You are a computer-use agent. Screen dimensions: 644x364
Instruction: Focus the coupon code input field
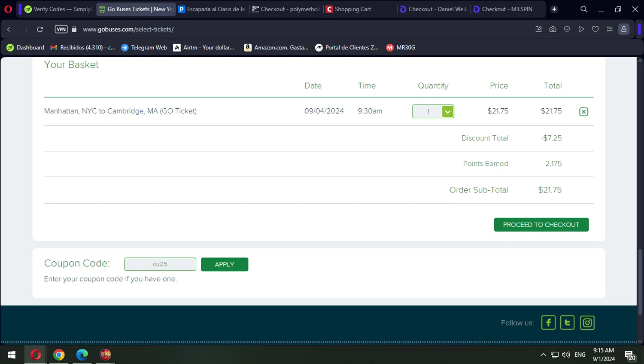click(x=160, y=264)
